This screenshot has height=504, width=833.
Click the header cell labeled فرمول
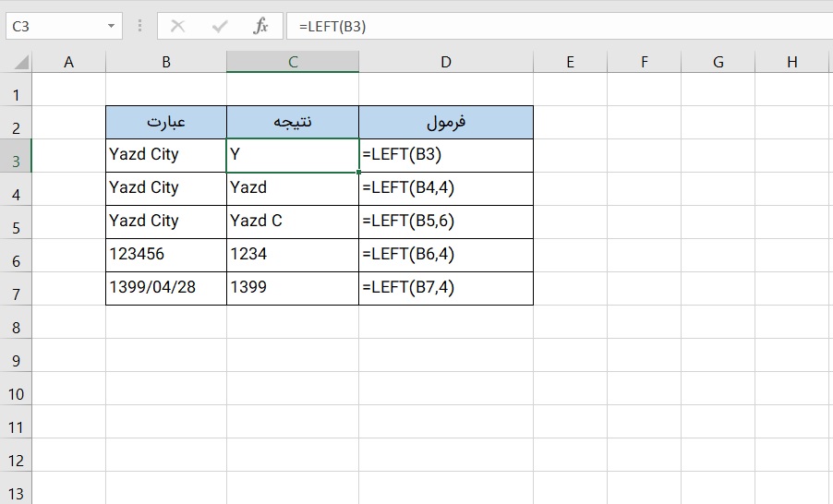pyautogui.click(x=446, y=122)
